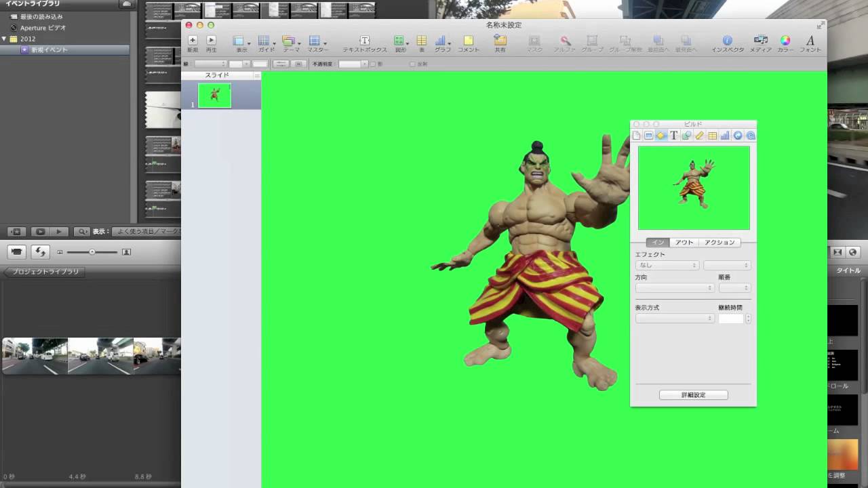Switch to Chart inspector icon
Image resolution: width=868 pixels, height=488 pixels.
point(725,136)
